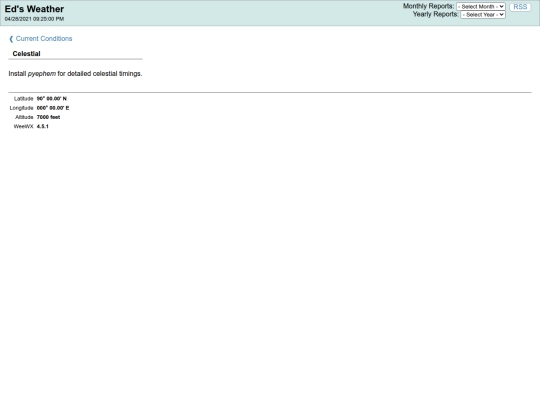Screen dimensions: 540x405
Task: Click the timestamp 04/28/2021 09:25:00 PM
Action: pos(34,19)
